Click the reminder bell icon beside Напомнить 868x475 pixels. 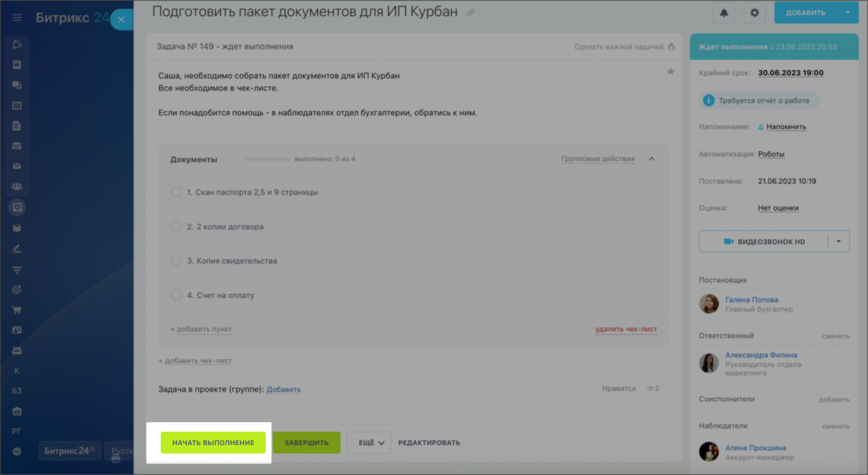pos(761,127)
